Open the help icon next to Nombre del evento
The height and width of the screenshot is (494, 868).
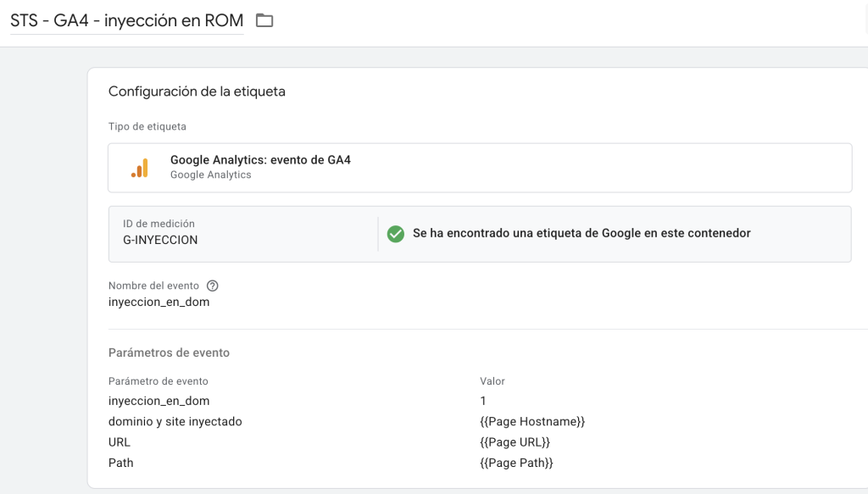[x=212, y=286]
